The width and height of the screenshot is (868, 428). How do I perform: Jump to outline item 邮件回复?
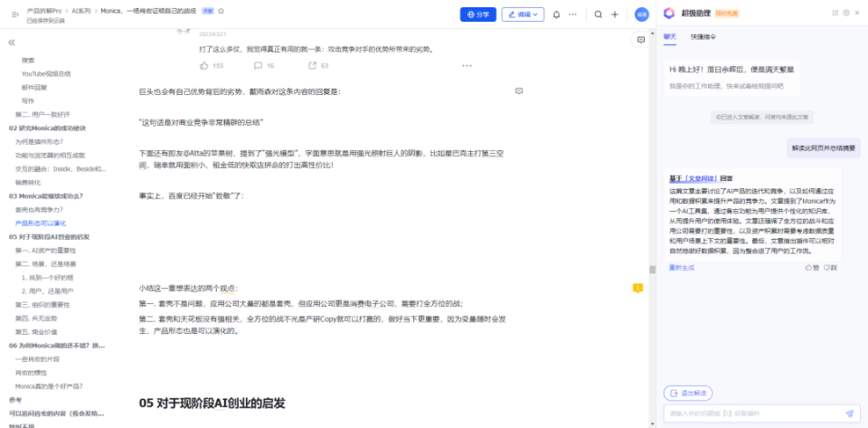click(34, 88)
